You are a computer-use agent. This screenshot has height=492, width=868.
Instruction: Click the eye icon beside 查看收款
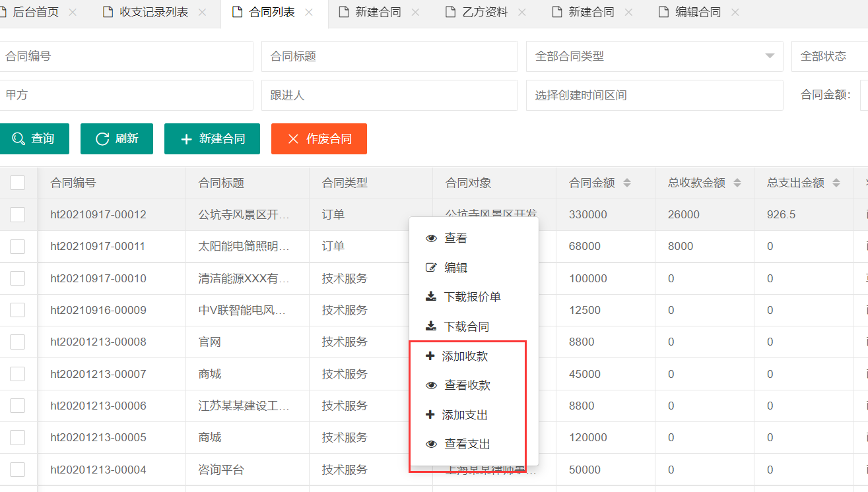click(431, 385)
